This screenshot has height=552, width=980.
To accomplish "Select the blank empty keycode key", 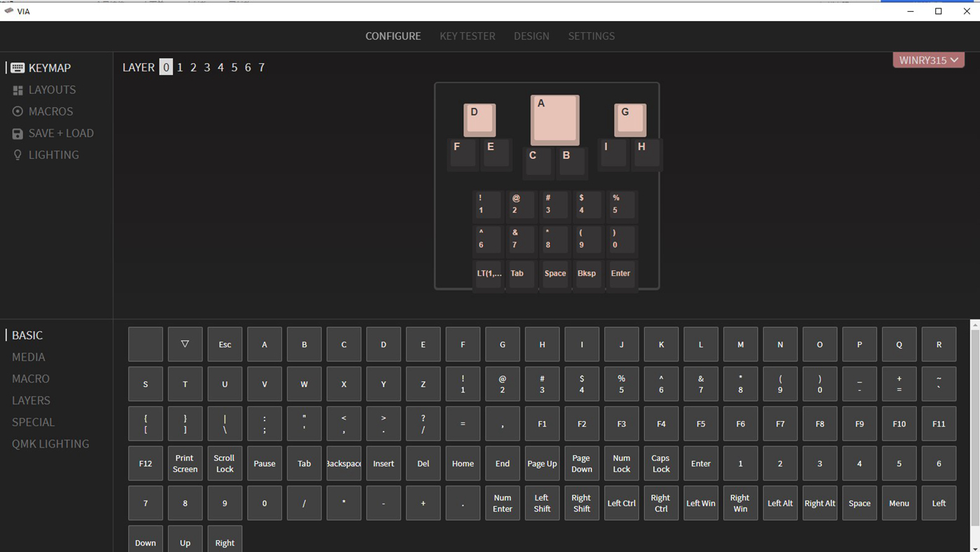I will click(x=146, y=345).
